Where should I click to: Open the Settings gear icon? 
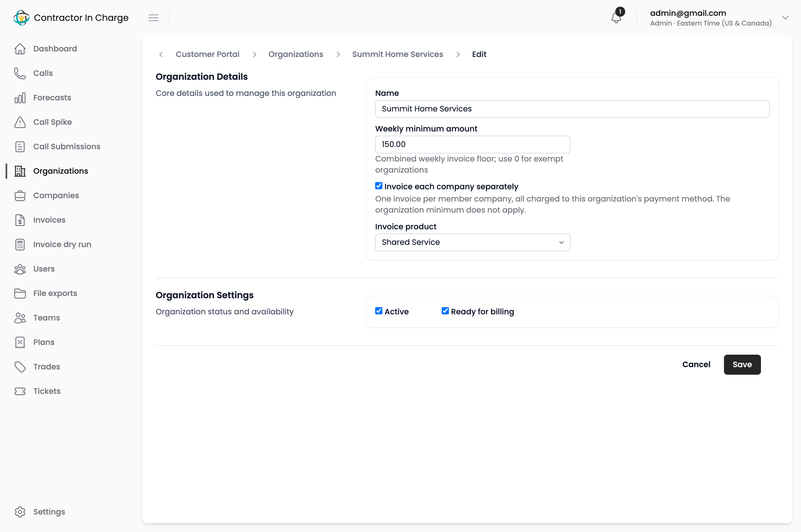point(20,512)
